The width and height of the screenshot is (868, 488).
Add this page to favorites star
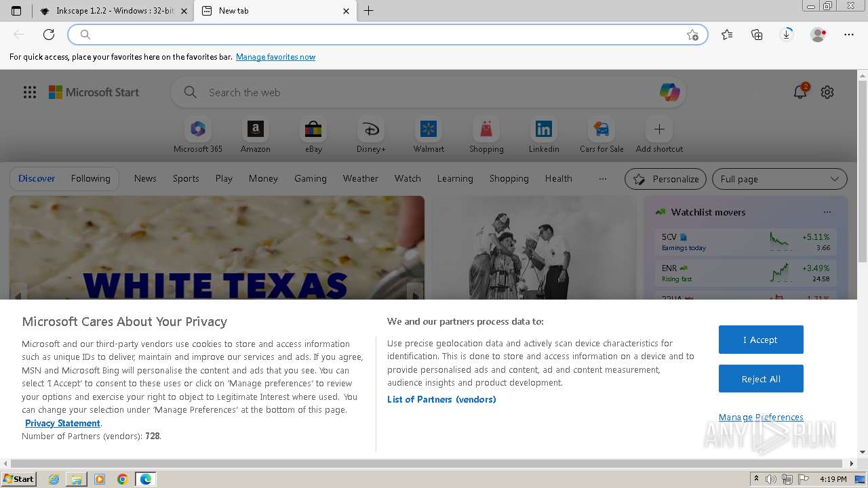(692, 35)
